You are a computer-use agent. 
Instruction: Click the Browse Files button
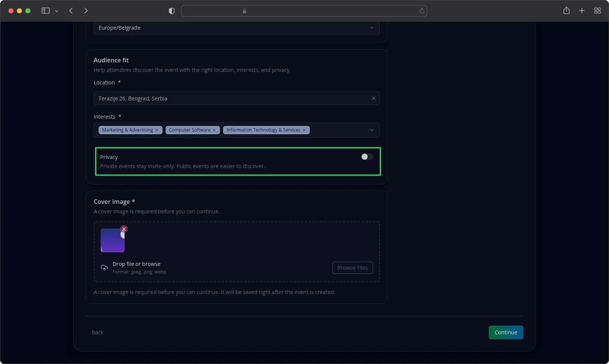(x=352, y=268)
